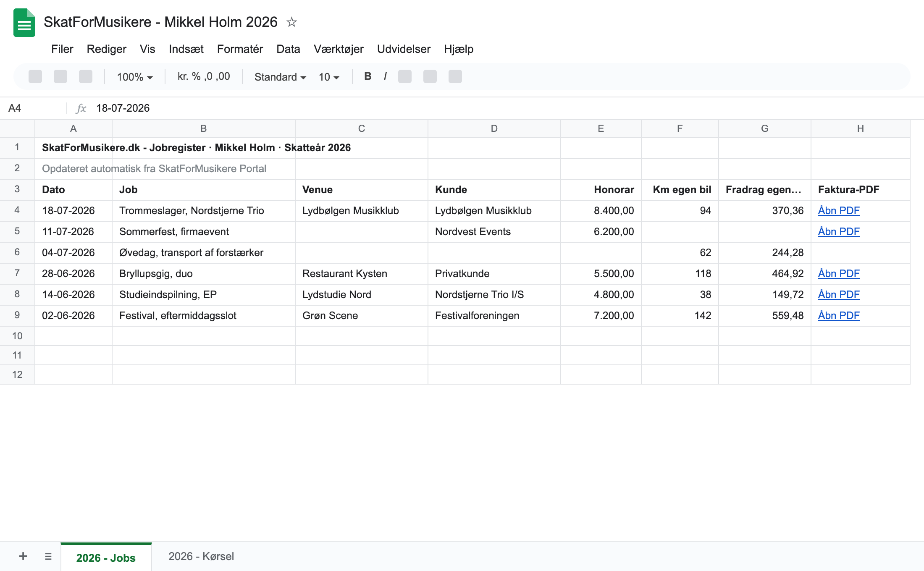Open the Udvidelser menu
Viewport: 924px width, 571px height.
click(404, 49)
